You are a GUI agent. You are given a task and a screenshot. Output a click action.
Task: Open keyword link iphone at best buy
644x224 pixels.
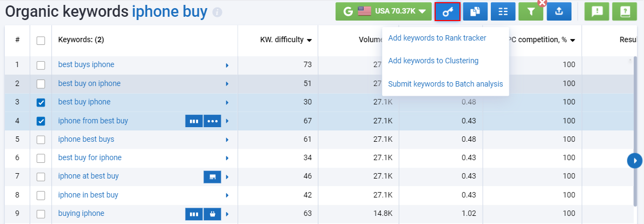pyautogui.click(x=88, y=176)
